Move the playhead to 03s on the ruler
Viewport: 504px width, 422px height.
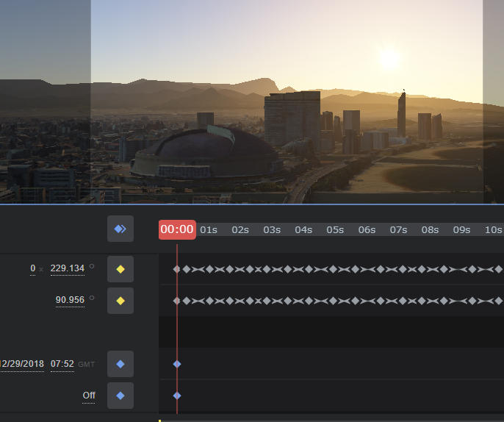[272, 229]
